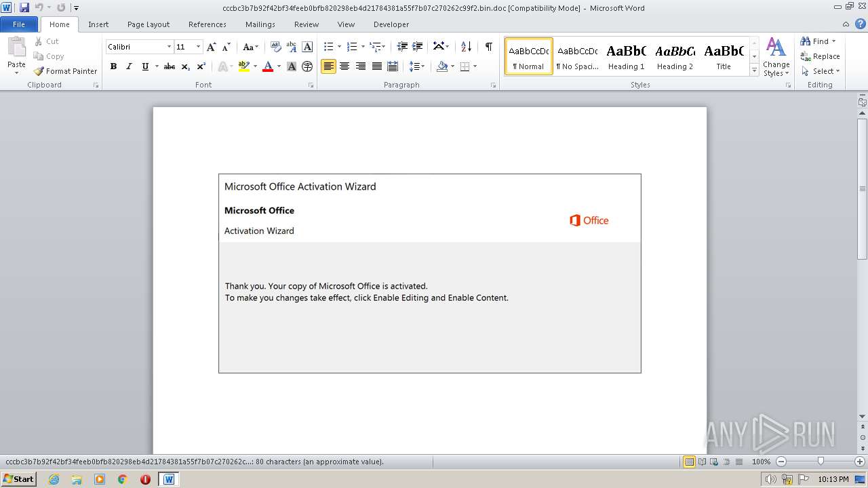
Task: Apply the No Spacing style
Action: (578, 56)
